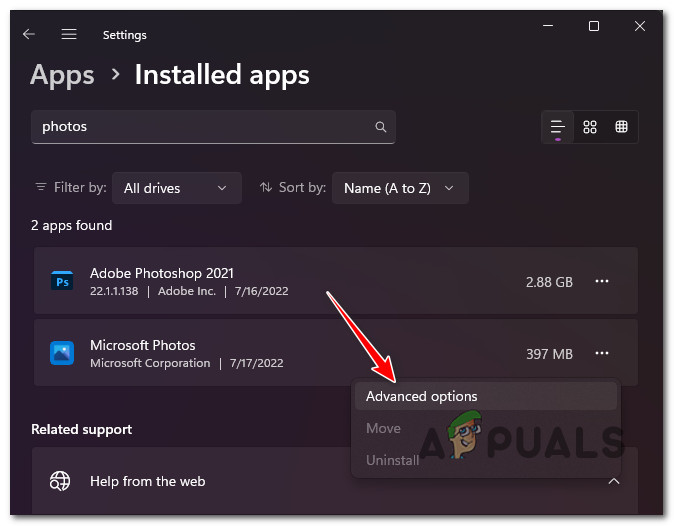674x526 pixels.
Task: Click the search box containing photos
Action: tap(200, 128)
